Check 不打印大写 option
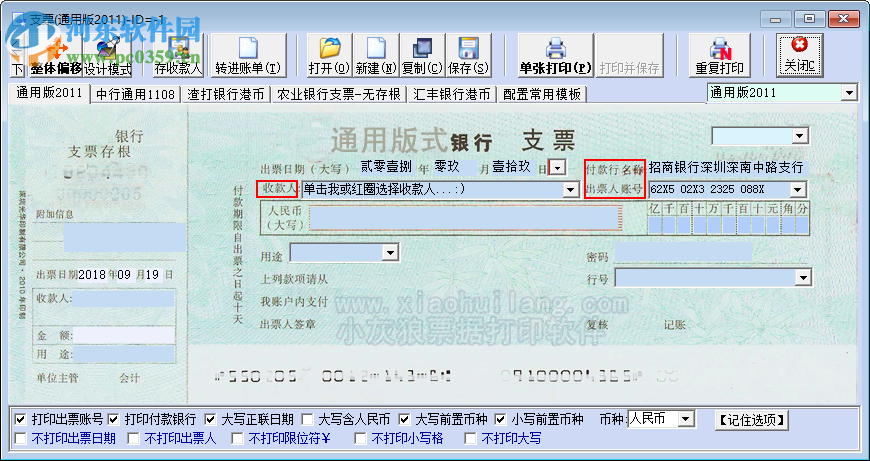The height and width of the screenshot is (461, 870). [471, 439]
